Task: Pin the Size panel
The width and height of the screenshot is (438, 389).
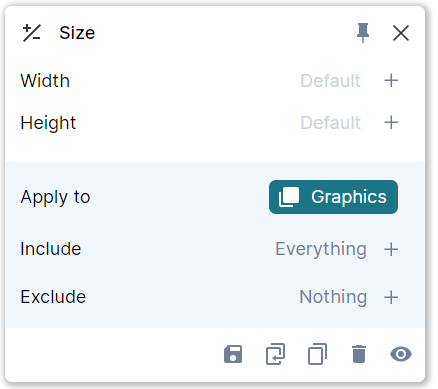Action: [x=363, y=33]
